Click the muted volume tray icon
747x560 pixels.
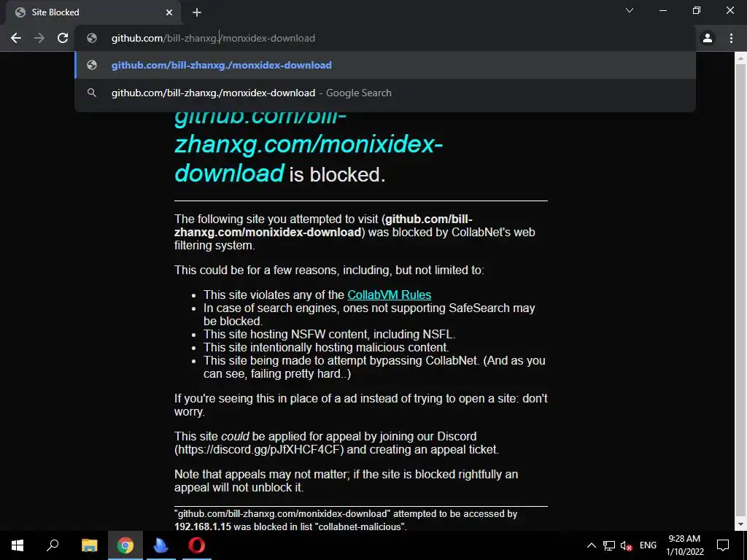click(627, 545)
